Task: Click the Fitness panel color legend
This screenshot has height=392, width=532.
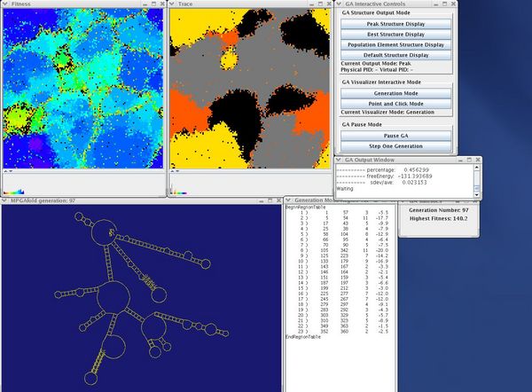Action: coord(14,191)
